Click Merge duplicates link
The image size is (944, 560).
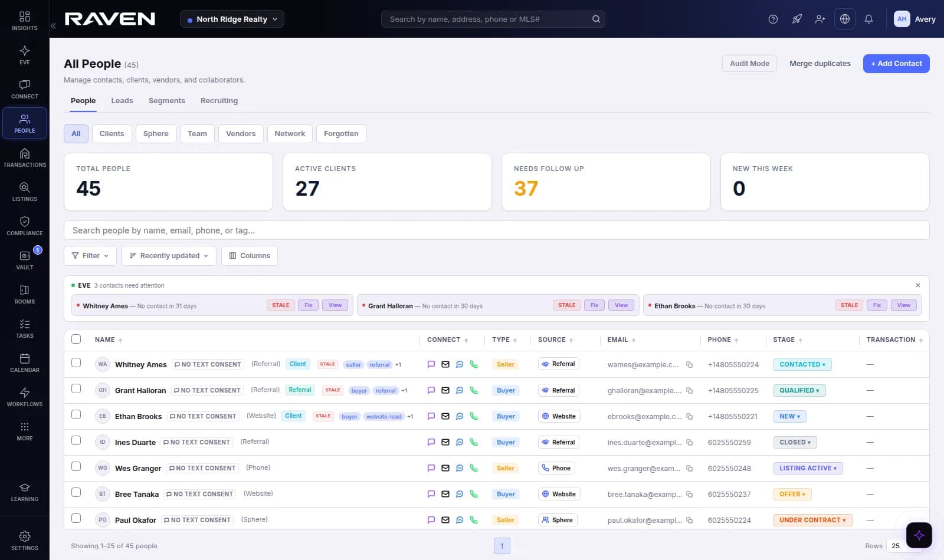tap(820, 64)
